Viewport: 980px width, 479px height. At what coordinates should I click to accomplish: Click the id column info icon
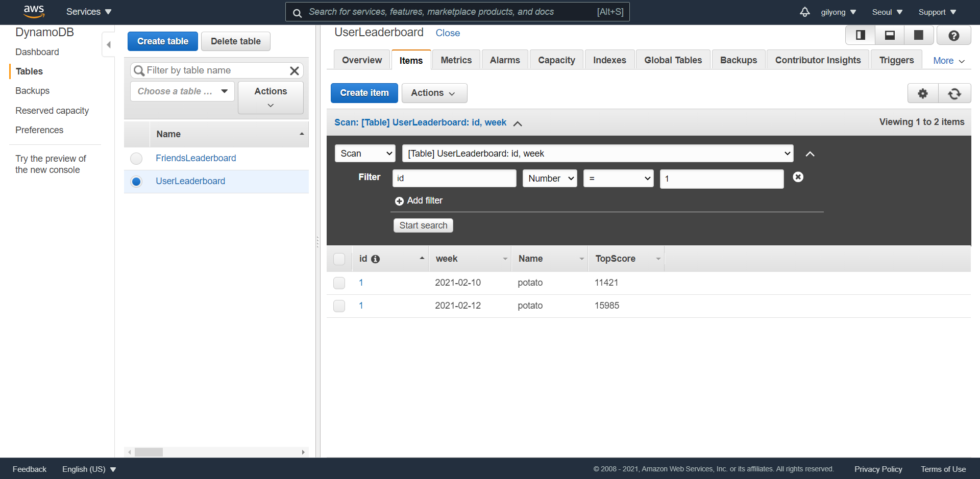click(376, 259)
